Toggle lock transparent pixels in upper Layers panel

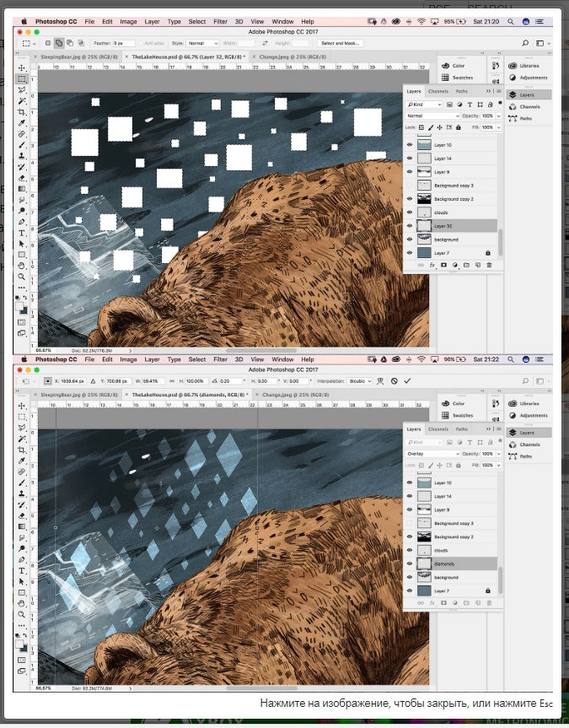(421, 127)
